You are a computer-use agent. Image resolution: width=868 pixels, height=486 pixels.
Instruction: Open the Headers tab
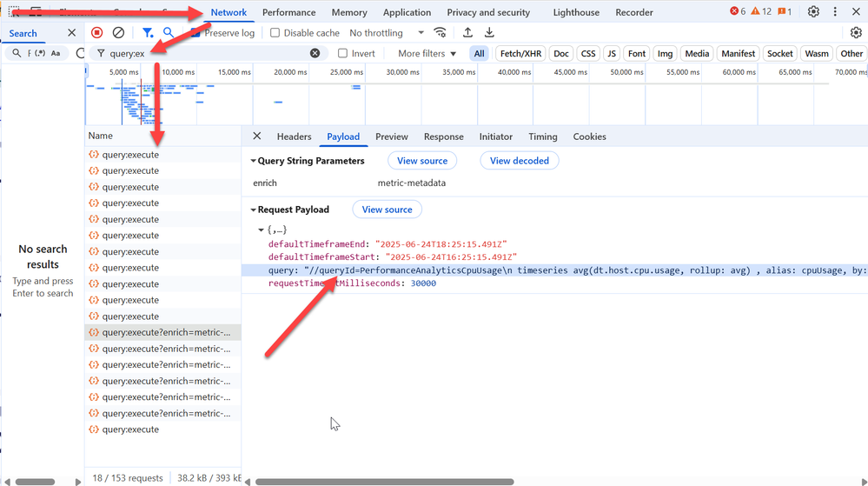tap(294, 136)
